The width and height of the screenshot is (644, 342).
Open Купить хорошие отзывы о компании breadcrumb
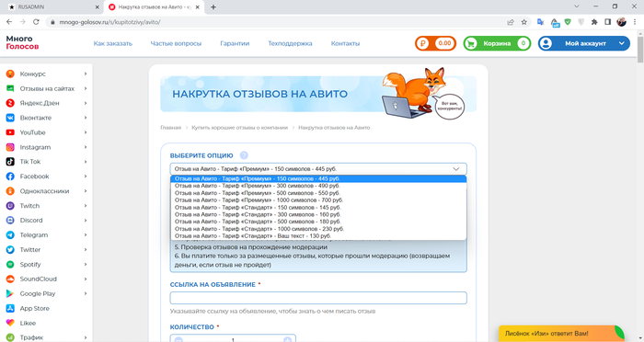point(239,128)
